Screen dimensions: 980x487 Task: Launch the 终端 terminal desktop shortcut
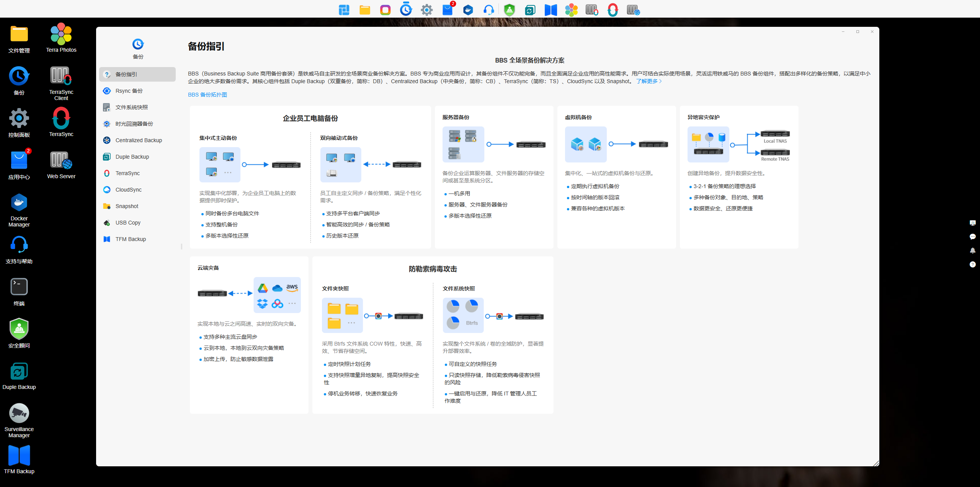tap(19, 291)
